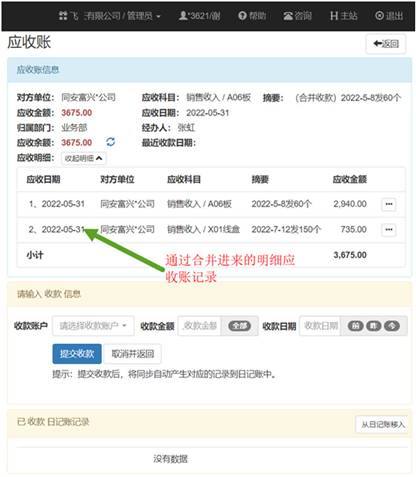Image resolution: width=416 pixels, height=477 pixels.
Task: Click the 从日记账移入 button
Action: click(382, 424)
